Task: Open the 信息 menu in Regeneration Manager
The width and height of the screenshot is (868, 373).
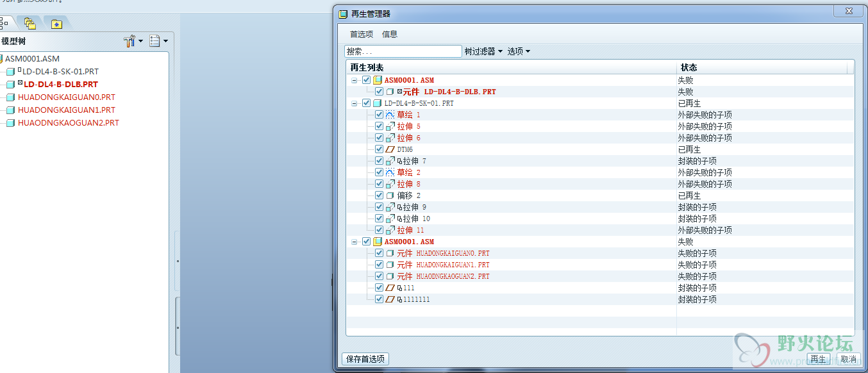Action: [390, 35]
